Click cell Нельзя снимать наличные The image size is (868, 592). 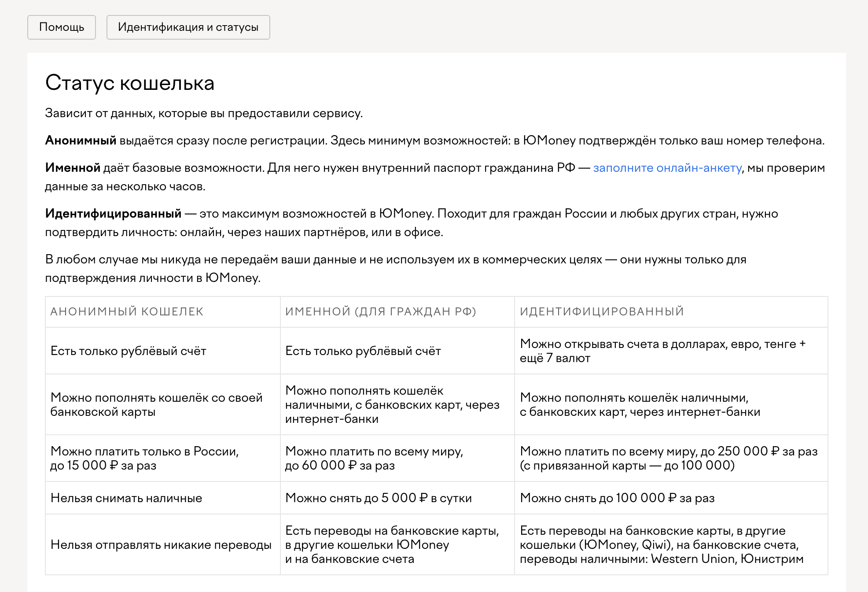[163, 498]
